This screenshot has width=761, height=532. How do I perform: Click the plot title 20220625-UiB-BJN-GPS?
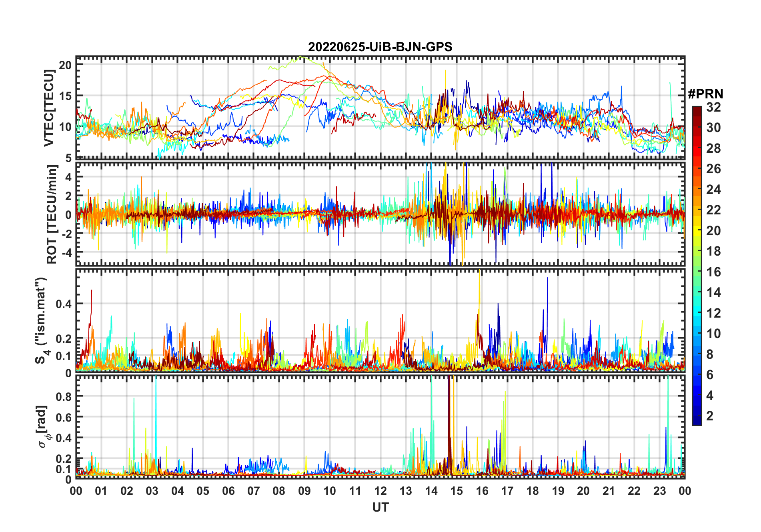coord(380,47)
